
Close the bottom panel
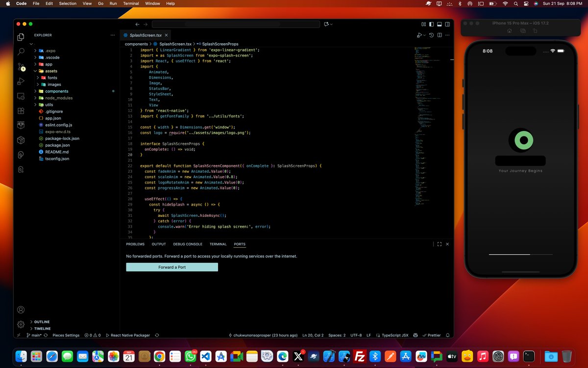click(447, 244)
